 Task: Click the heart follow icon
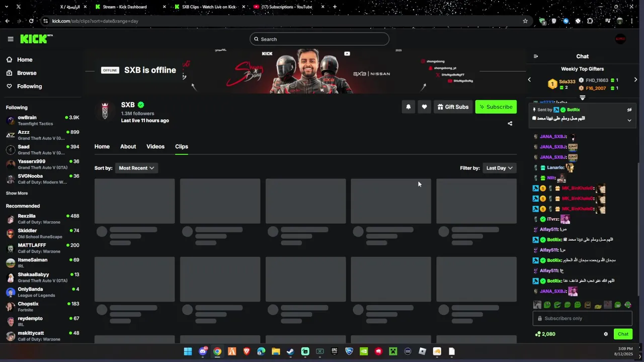tap(424, 107)
